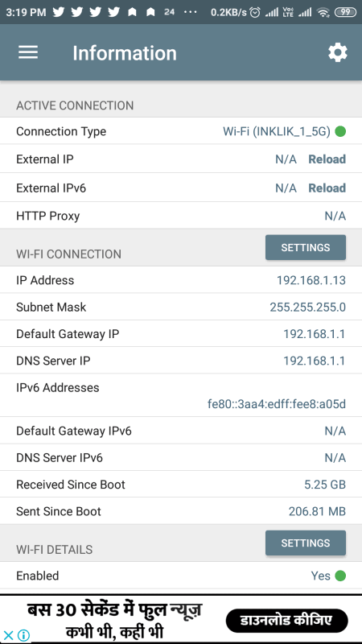Select the IP Address 192.168.1.13 row
This screenshot has width=362, height=644.
pyautogui.click(x=181, y=280)
